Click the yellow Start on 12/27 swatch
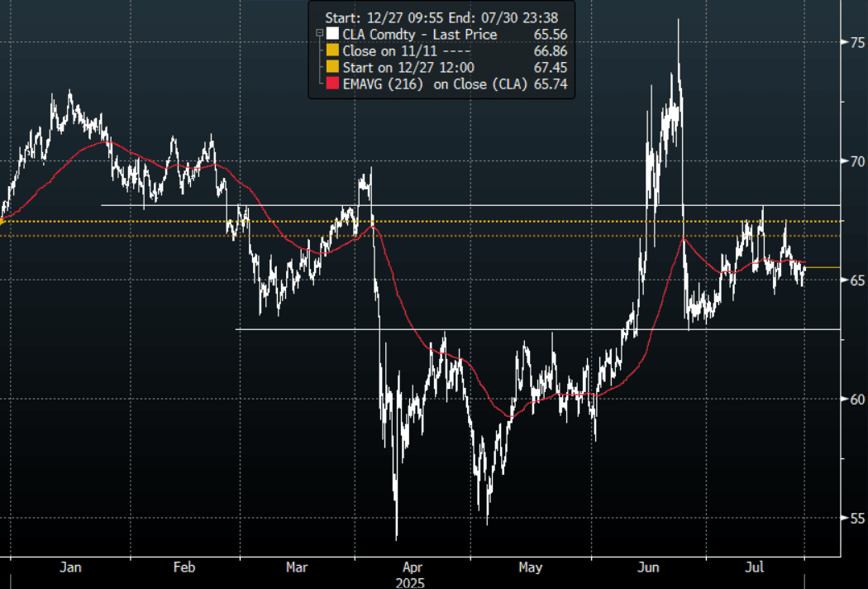The width and height of the screenshot is (868, 589). (332, 67)
